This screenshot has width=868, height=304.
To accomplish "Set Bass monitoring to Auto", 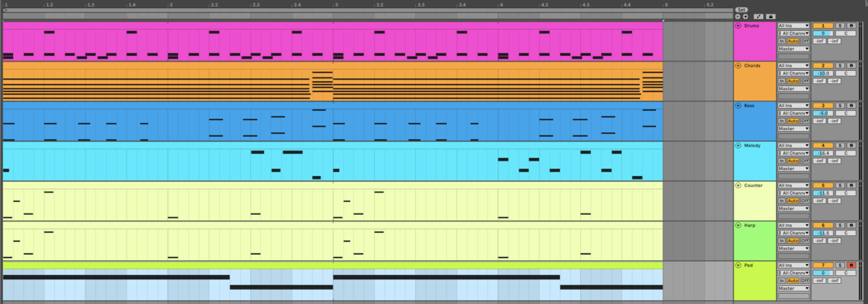I will click(x=793, y=121).
